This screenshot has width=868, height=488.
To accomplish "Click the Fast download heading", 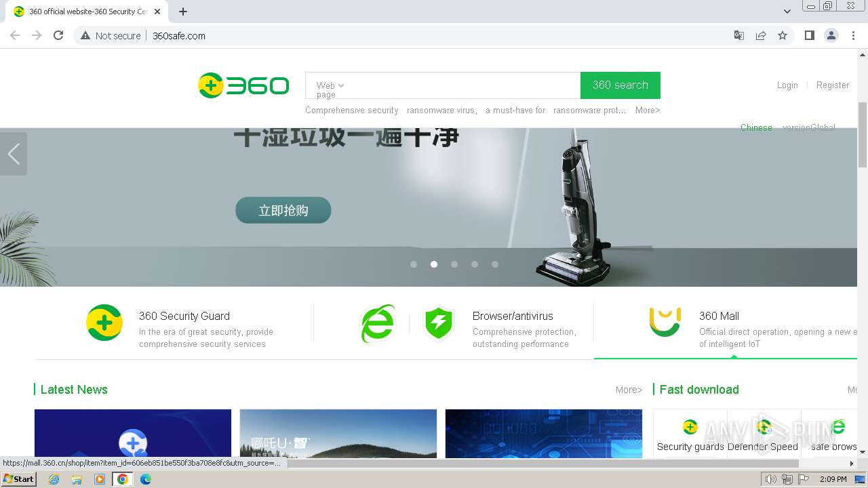I will pos(699,390).
